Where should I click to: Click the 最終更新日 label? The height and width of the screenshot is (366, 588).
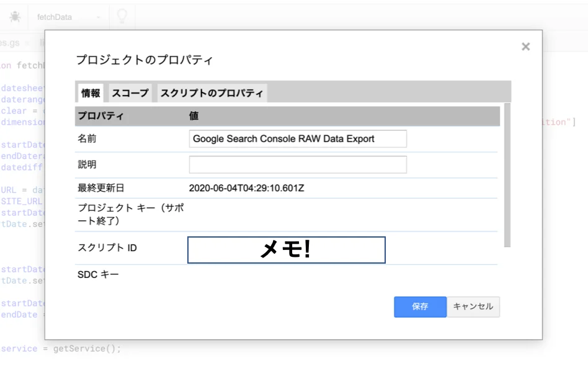[x=101, y=188]
